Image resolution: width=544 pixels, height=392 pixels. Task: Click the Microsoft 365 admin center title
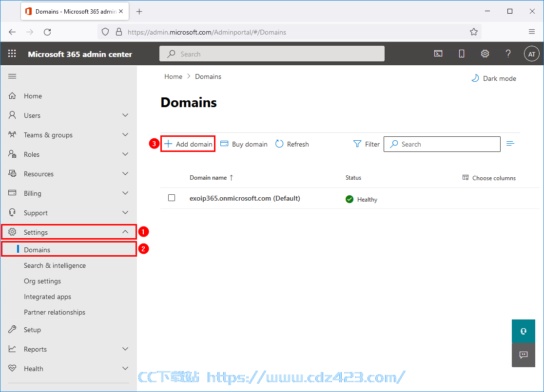coord(80,54)
